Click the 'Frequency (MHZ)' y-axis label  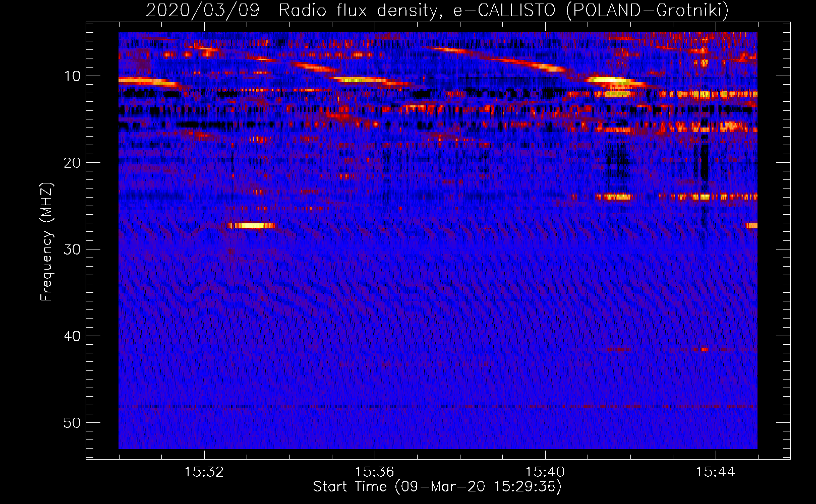click(46, 242)
